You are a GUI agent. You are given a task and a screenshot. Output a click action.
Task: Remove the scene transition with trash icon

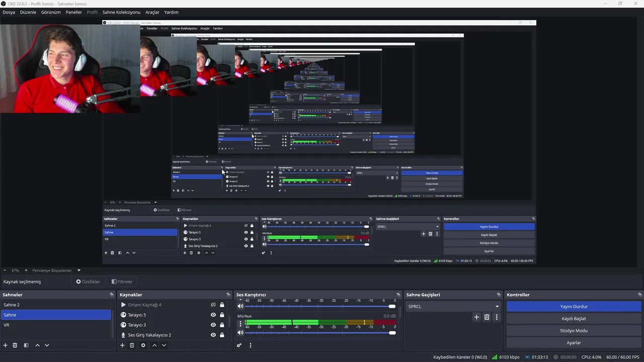click(x=487, y=317)
